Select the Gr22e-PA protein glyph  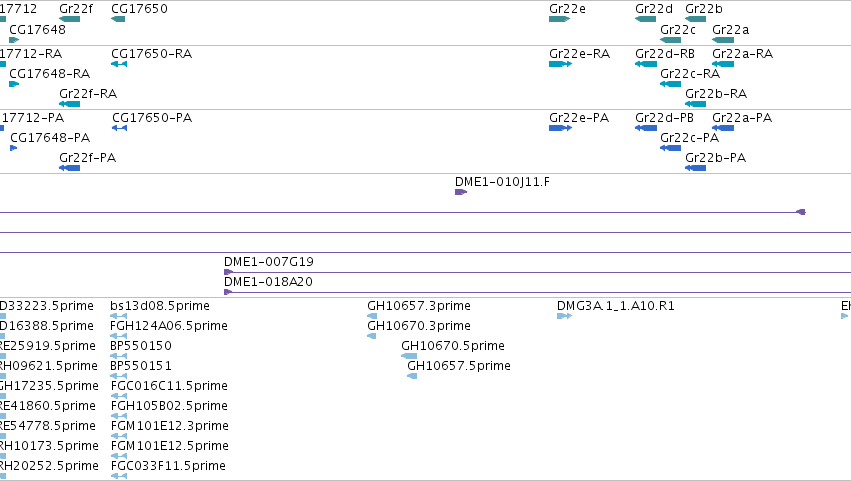pos(561,128)
